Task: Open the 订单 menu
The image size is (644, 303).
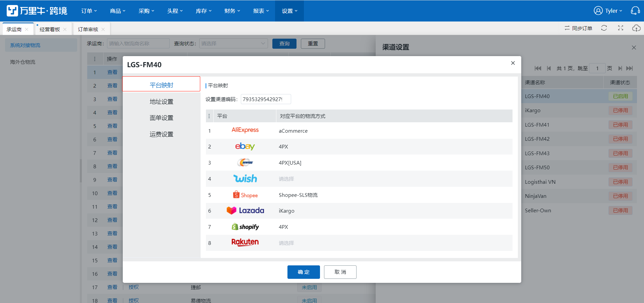Action: 89,11
